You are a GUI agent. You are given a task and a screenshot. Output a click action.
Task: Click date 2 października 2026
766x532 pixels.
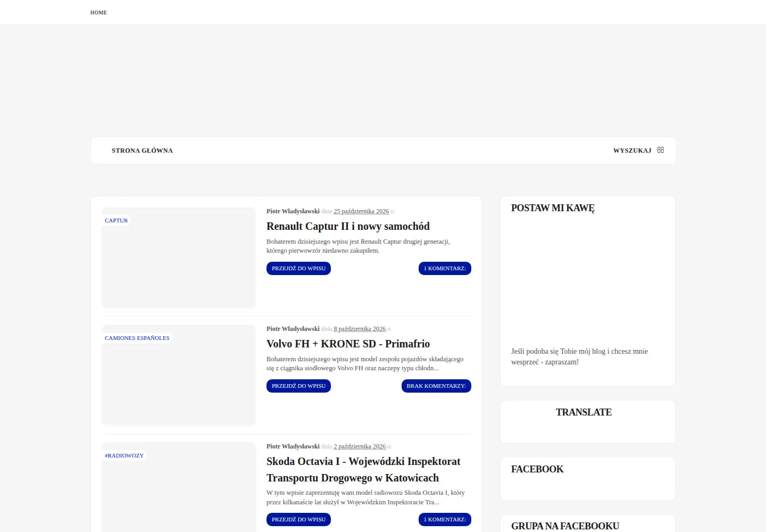tap(360, 446)
